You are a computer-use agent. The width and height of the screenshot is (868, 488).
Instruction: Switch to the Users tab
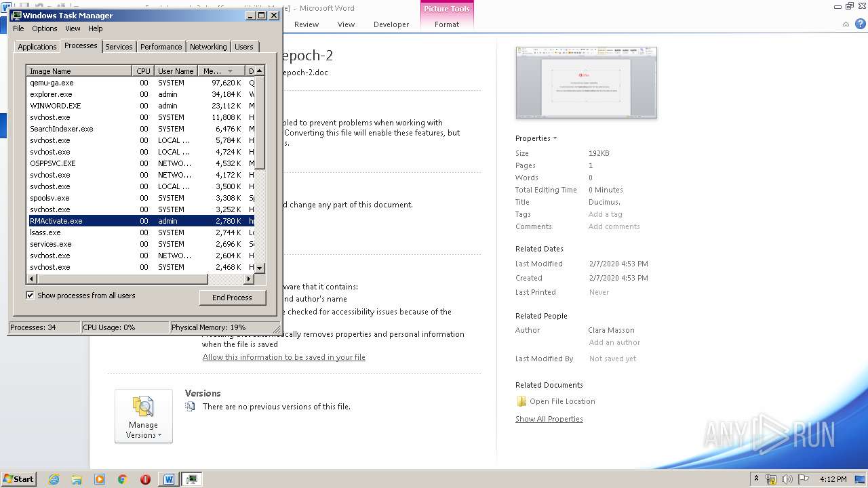click(244, 47)
